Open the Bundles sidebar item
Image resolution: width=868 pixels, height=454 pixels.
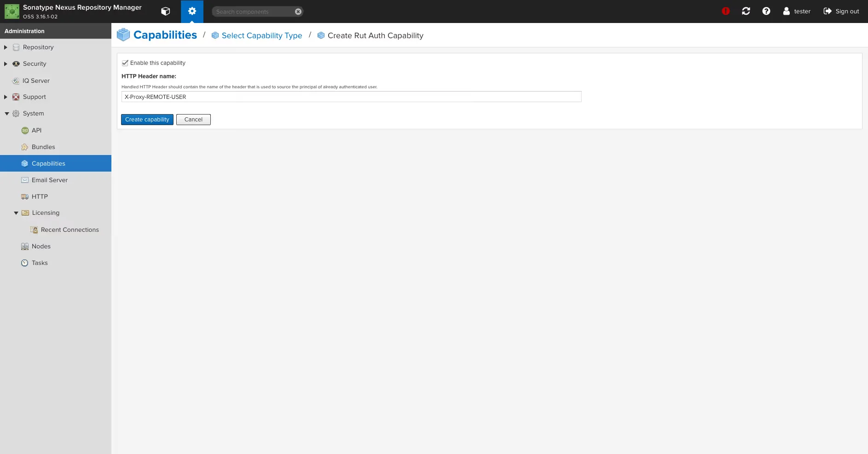[43, 147]
